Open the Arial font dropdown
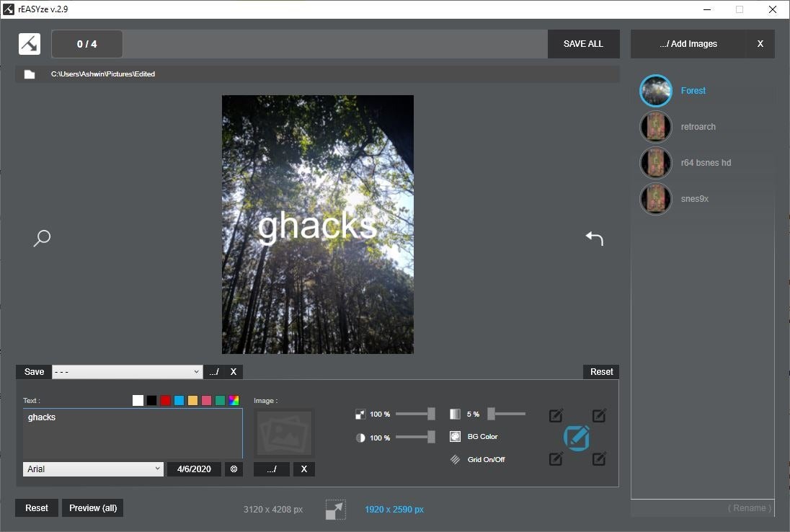 pyautogui.click(x=93, y=469)
